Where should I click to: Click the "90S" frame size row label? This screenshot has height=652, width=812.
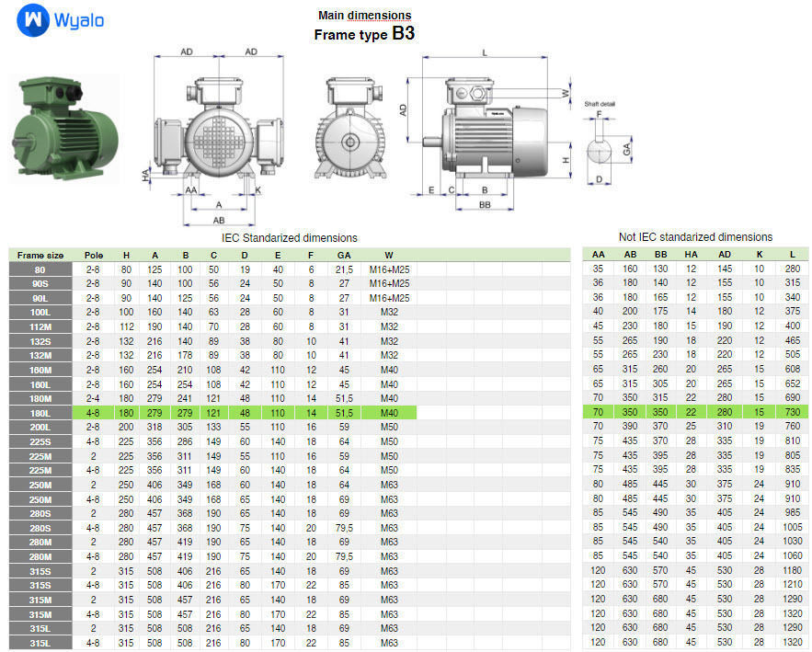pyautogui.click(x=40, y=284)
